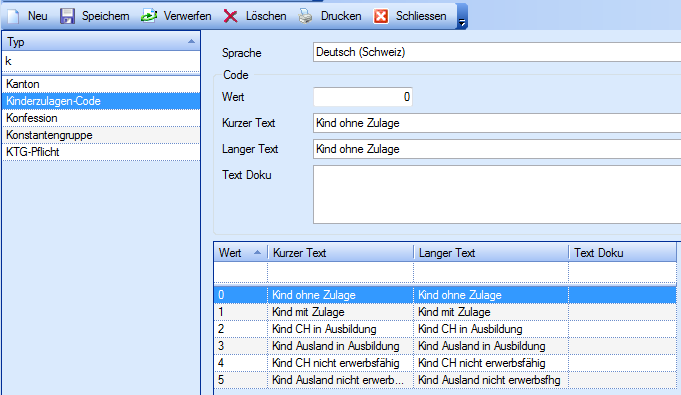Click Wert cell with value 2
The image size is (681, 395).
tap(241, 329)
